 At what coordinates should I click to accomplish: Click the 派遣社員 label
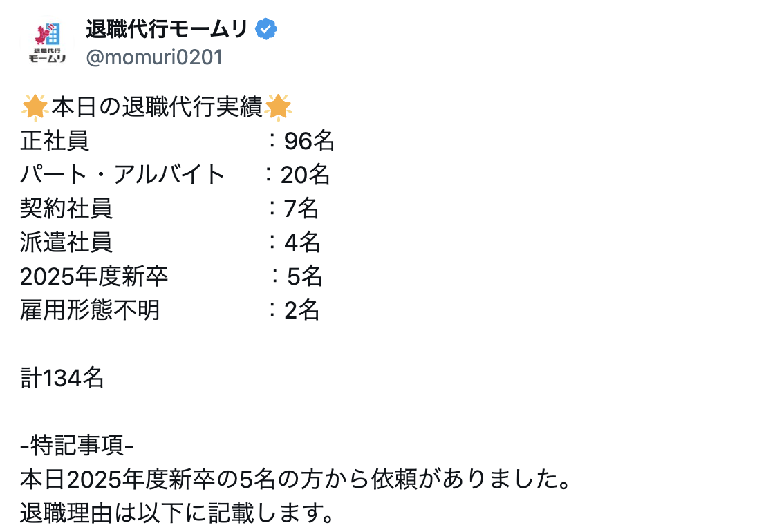(x=66, y=242)
